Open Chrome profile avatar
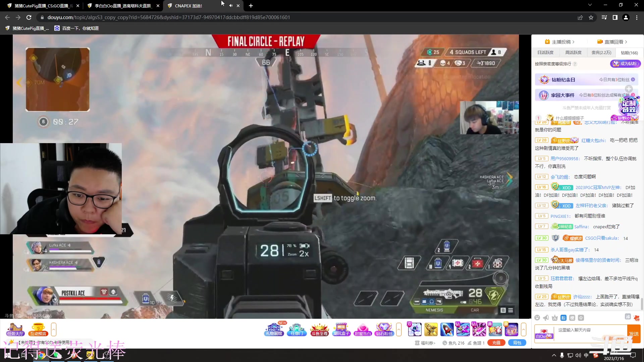 point(626,17)
